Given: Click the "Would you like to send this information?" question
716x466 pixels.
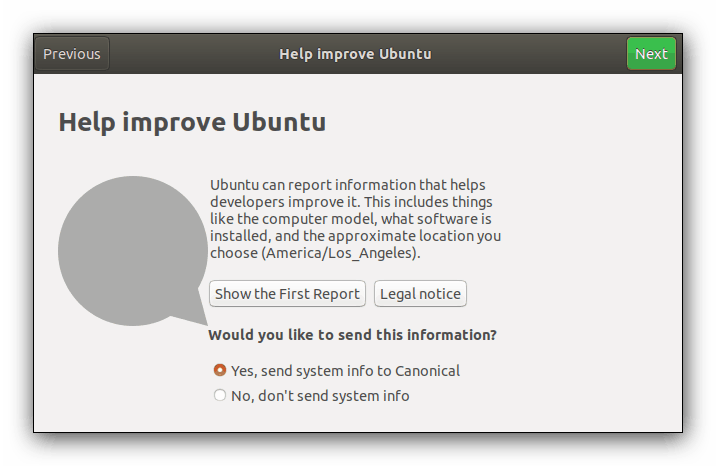Looking at the screenshot, I should [352, 334].
